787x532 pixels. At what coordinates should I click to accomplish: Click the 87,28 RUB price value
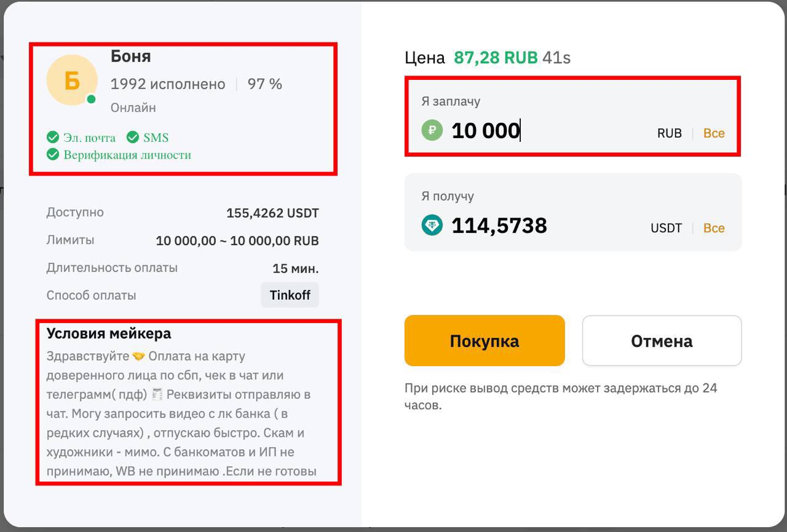tap(496, 58)
